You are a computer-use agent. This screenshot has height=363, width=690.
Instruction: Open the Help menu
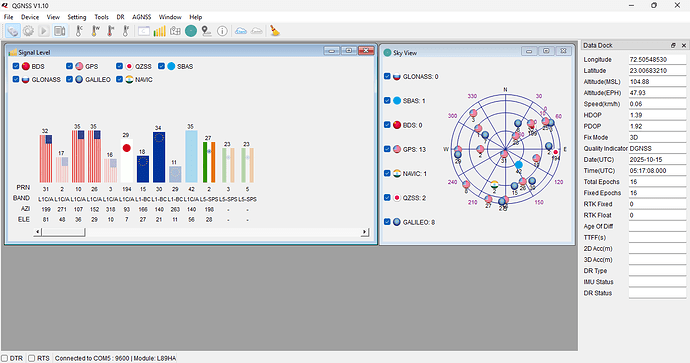point(195,17)
